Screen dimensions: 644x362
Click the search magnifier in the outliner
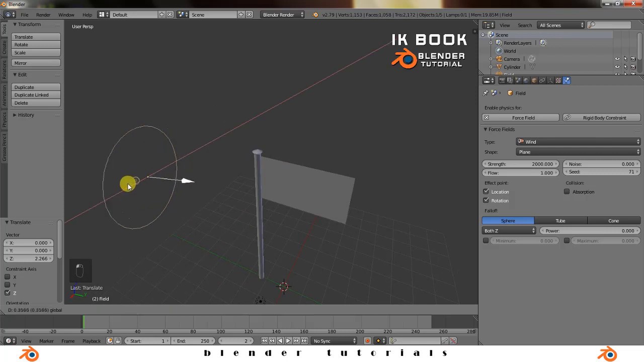(x=592, y=25)
